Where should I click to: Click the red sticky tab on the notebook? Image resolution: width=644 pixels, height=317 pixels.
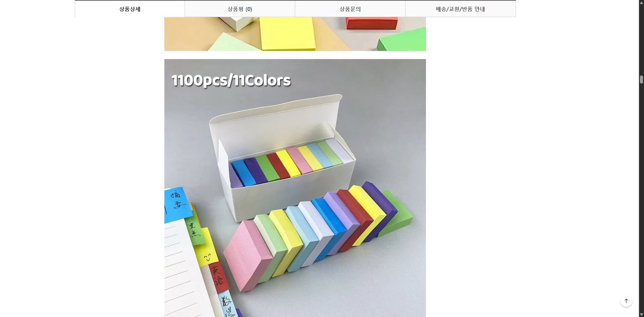[x=218, y=277]
